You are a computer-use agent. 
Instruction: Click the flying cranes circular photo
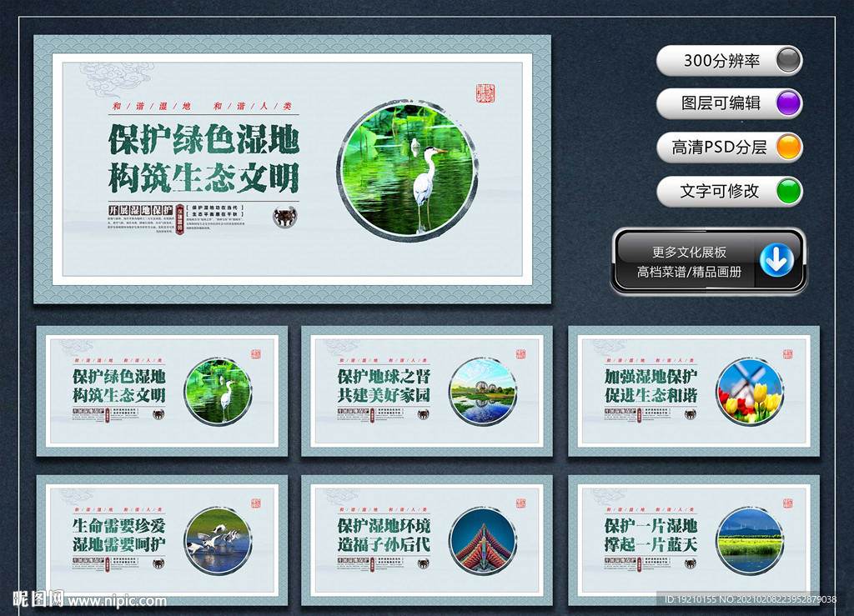click(x=219, y=540)
